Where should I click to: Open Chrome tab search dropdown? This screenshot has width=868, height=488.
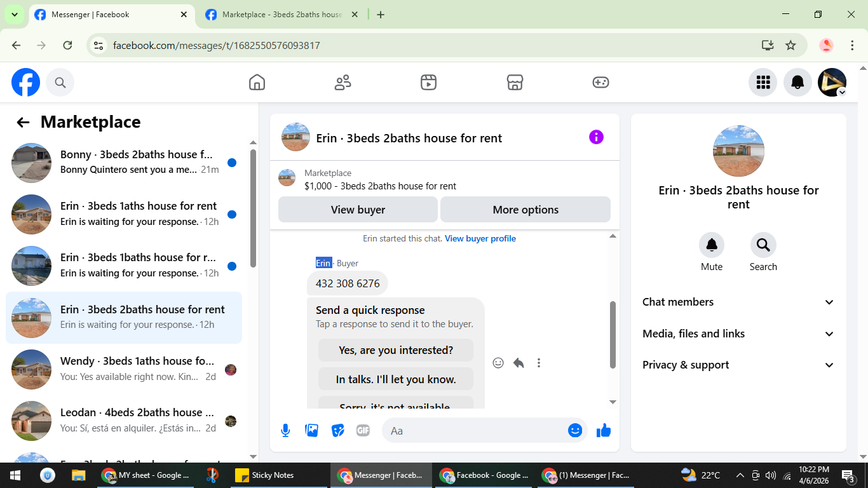click(14, 15)
